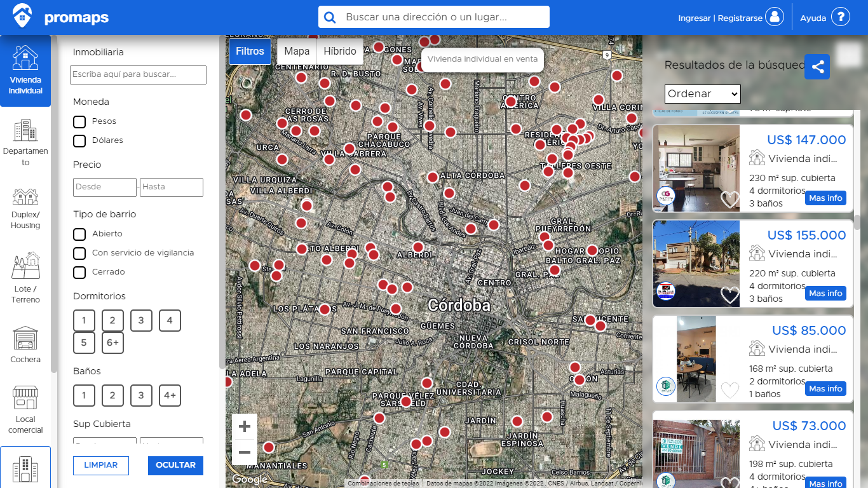Click the house icon beside US$ 155.000 listing
This screenshot has height=488, width=868.
tap(757, 252)
